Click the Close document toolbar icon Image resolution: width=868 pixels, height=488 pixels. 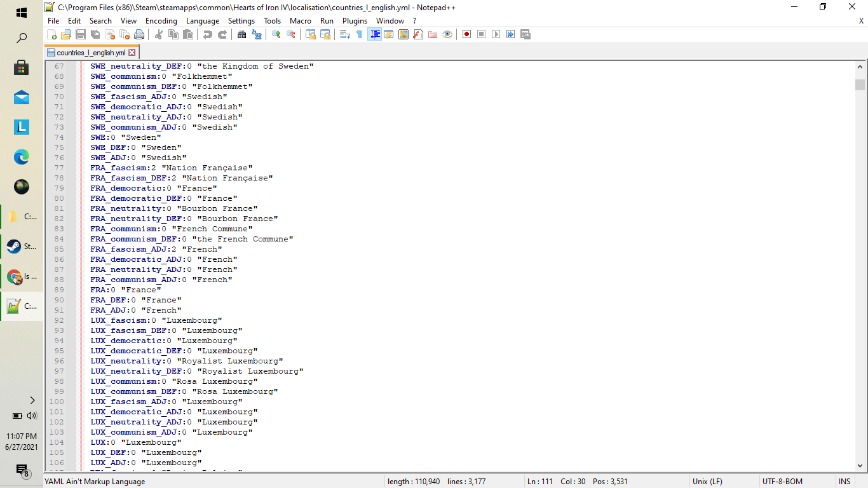(110, 34)
